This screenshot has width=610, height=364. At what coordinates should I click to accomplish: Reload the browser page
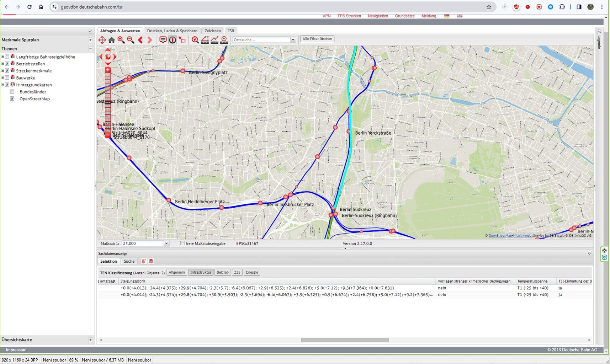tap(30, 7)
